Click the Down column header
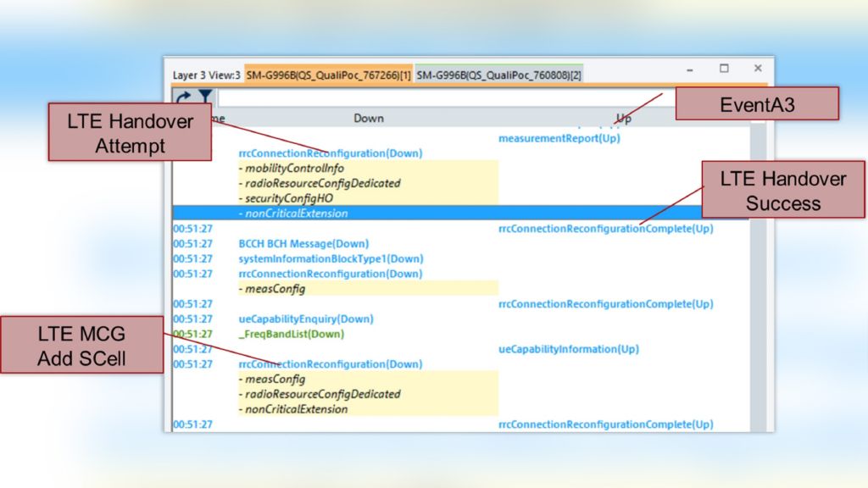The width and height of the screenshot is (868, 488). (x=368, y=118)
